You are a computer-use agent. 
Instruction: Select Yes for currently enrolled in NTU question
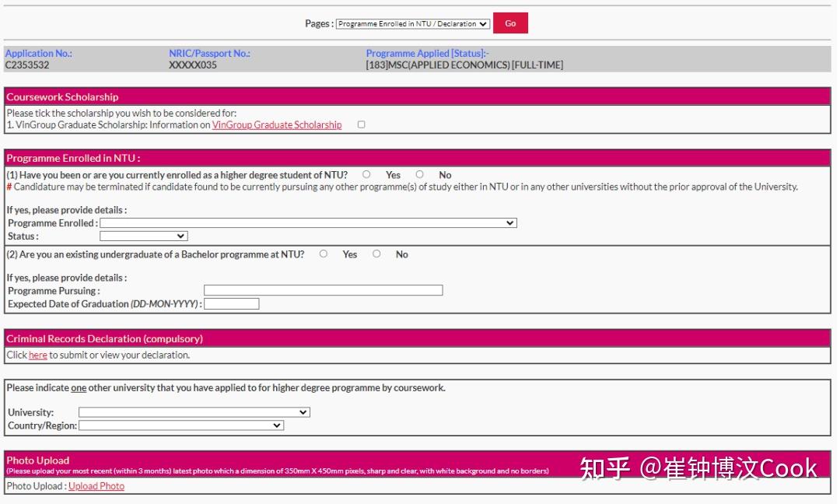367,174
